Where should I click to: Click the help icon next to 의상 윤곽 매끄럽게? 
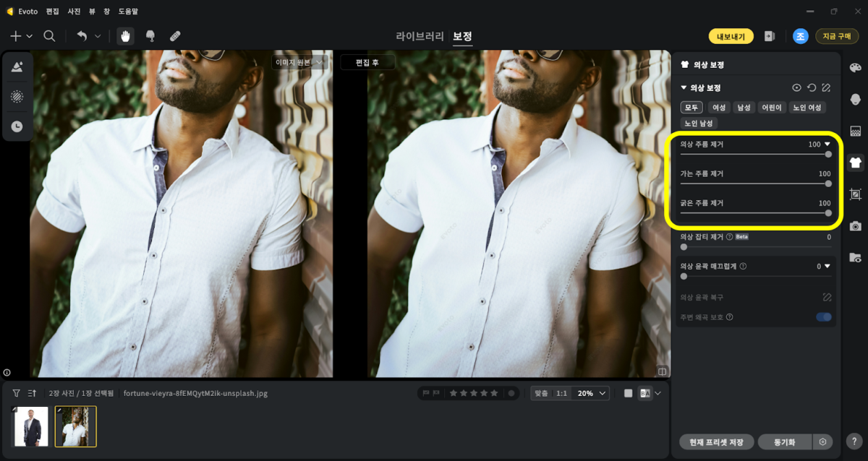743,266
